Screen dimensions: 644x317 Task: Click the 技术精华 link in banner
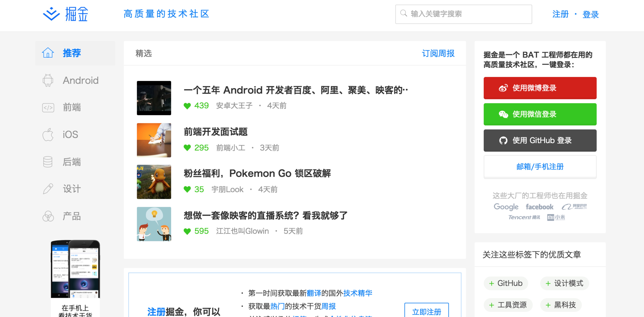[358, 293]
